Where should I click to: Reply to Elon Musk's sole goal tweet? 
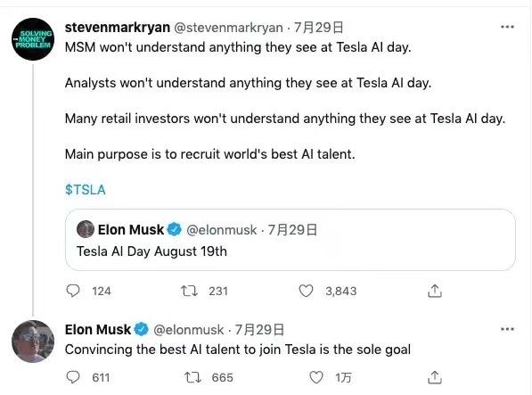point(73,377)
